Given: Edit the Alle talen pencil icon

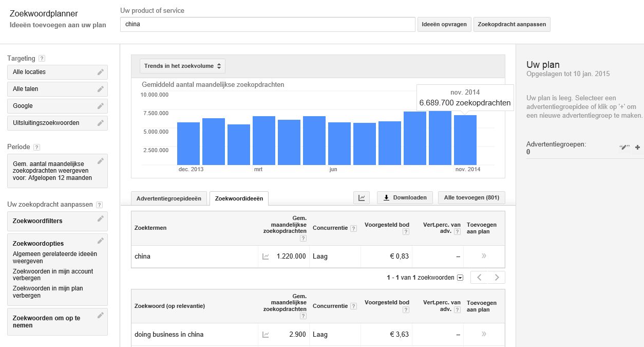Looking at the screenshot, I should (101, 89).
